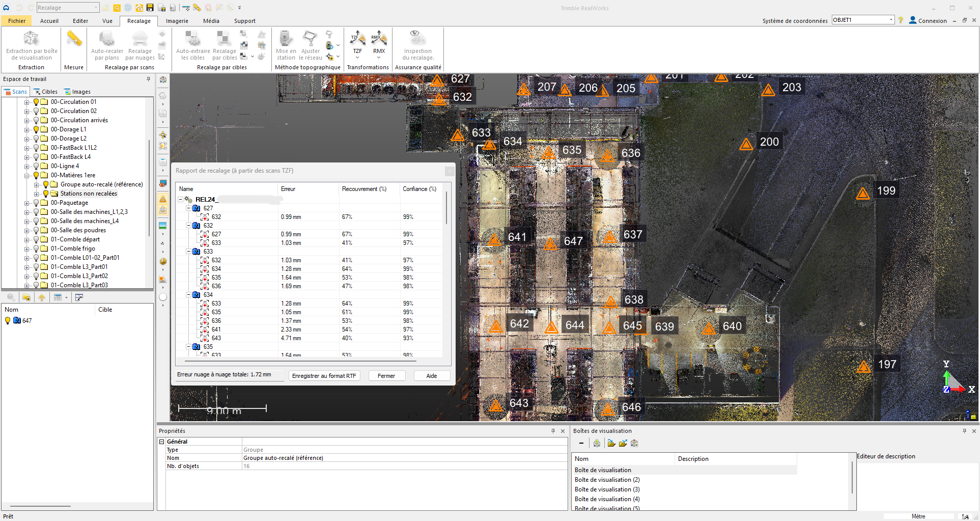Launch Auto-recaler par plans
The width and height of the screenshot is (980, 521).
click(x=106, y=45)
